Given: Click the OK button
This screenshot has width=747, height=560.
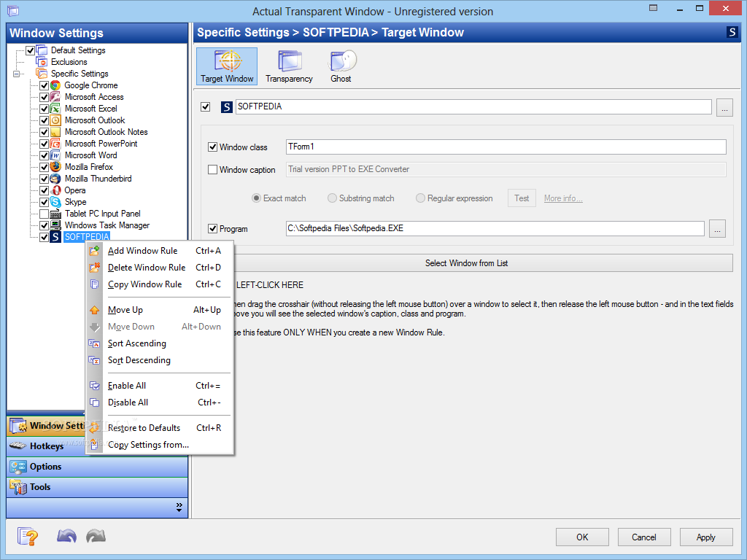Looking at the screenshot, I should [582, 537].
